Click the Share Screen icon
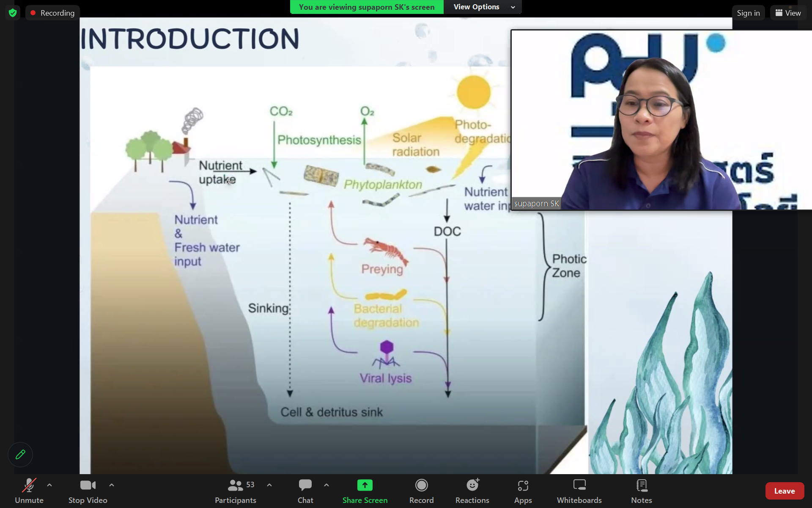This screenshot has height=508, width=812. point(365,485)
